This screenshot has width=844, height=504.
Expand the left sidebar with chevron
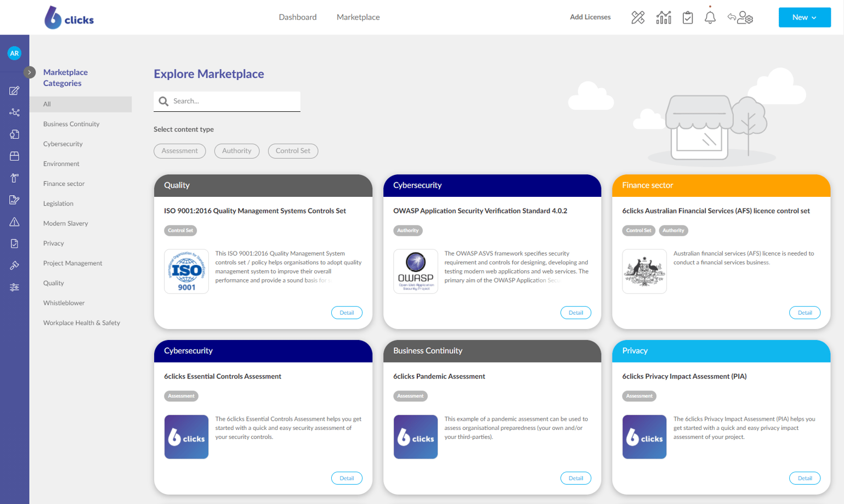pos(30,72)
